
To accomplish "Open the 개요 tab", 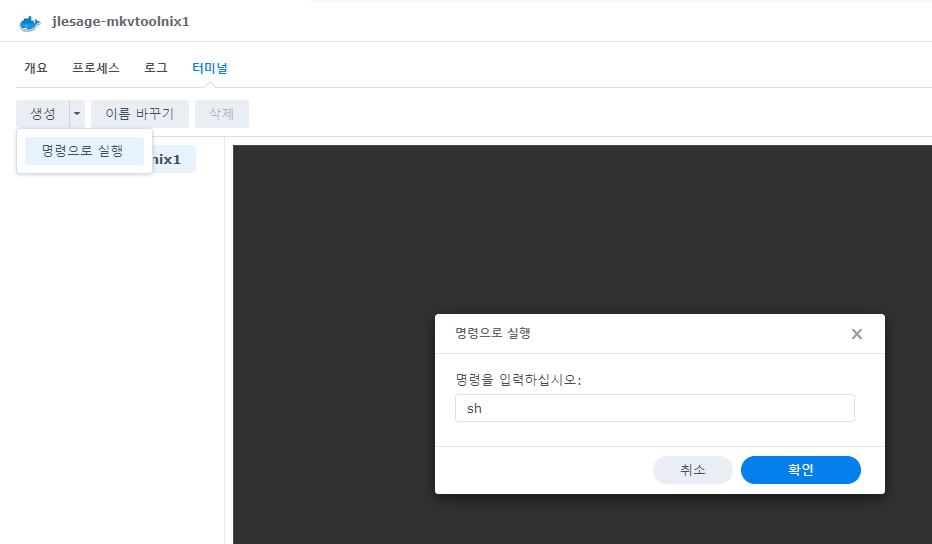I will point(36,68).
